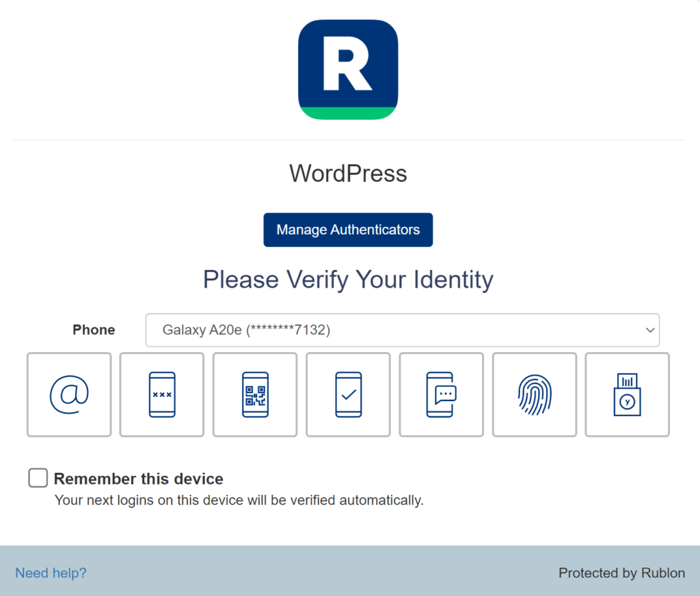Click the Manage Authenticators button
Screen dimensions: 700x596
point(348,230)
